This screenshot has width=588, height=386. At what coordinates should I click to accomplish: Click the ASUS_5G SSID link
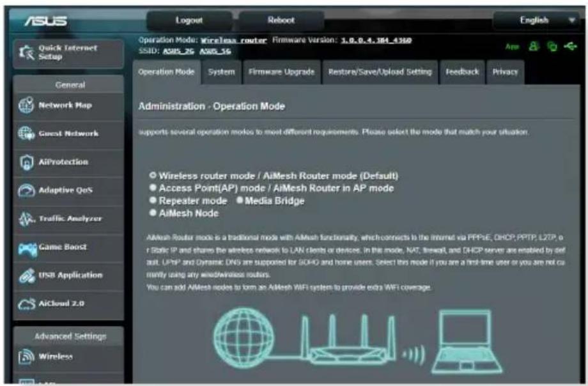tap(215, 51)
